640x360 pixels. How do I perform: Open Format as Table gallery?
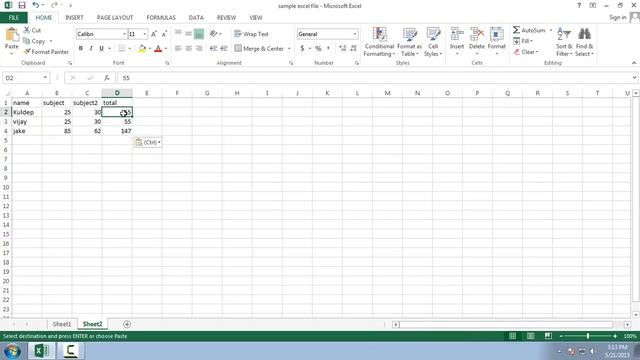pos(409,42)
